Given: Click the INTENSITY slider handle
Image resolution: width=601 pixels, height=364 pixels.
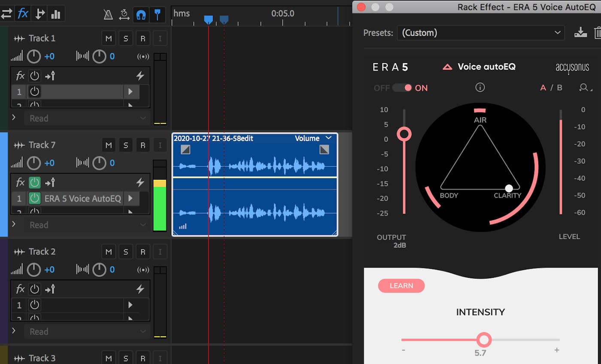Looking at the screenshot, I should (484, 340).
